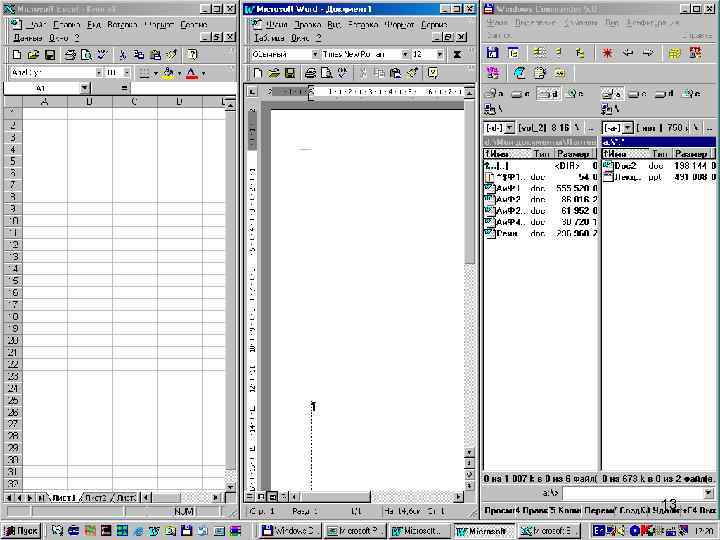Viewport: 720px width, 540px height.
Task: Open Word style dropdown
Action: 315,55
